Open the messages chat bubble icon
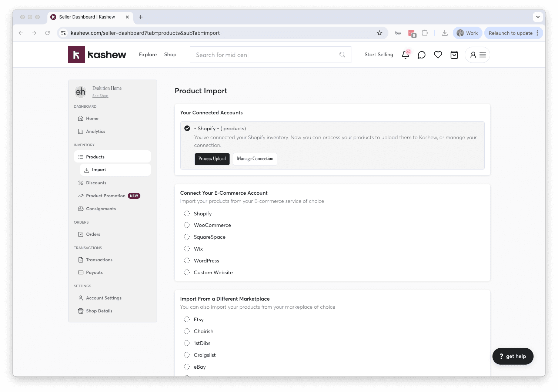 [421, 55]
